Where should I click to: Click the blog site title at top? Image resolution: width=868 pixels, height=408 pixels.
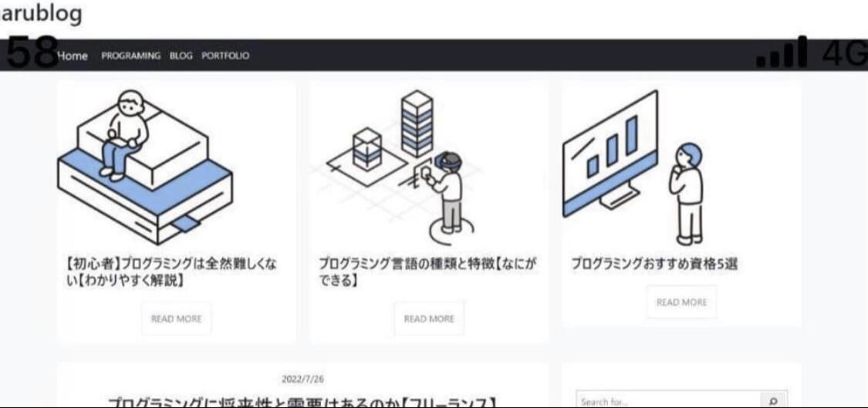point(40,13)
